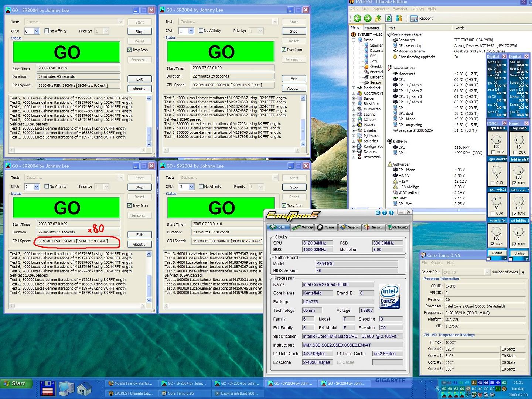Open the CPU dropdown in the CPU 2 SP2004 window
The width and height of the screenshot is (532, 399).
pos(37,187)
